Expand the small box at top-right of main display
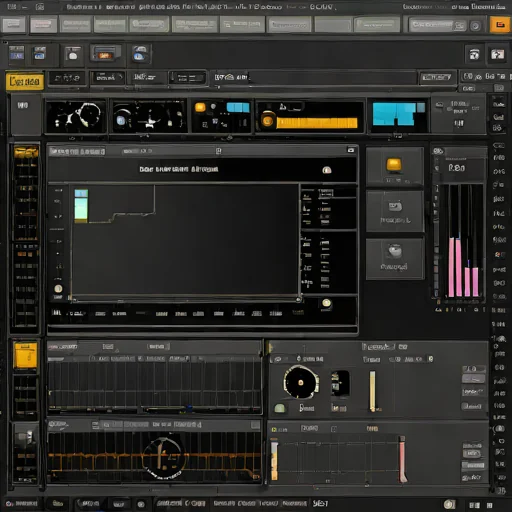 coord(351,150)
